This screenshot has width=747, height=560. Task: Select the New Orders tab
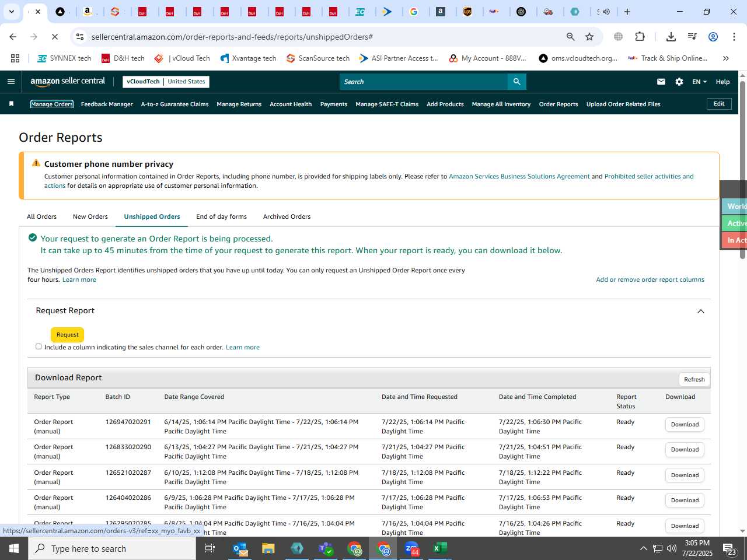point(90,216)
